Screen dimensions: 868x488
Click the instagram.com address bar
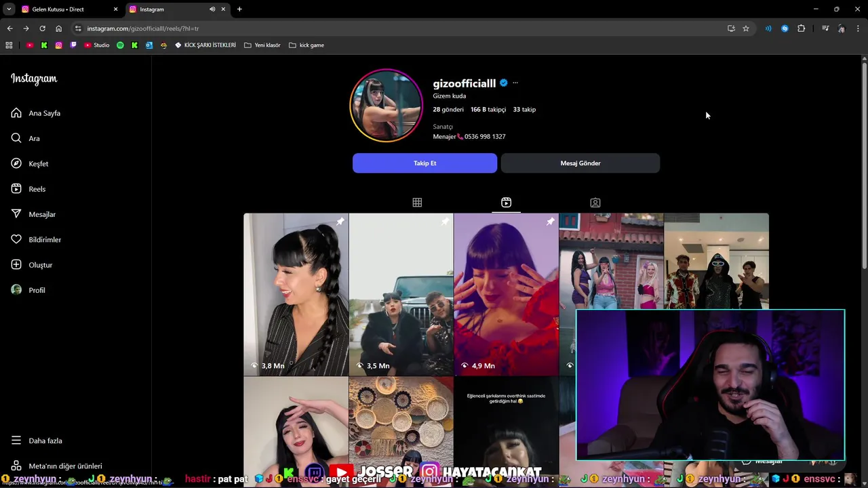tap(400, 28)
